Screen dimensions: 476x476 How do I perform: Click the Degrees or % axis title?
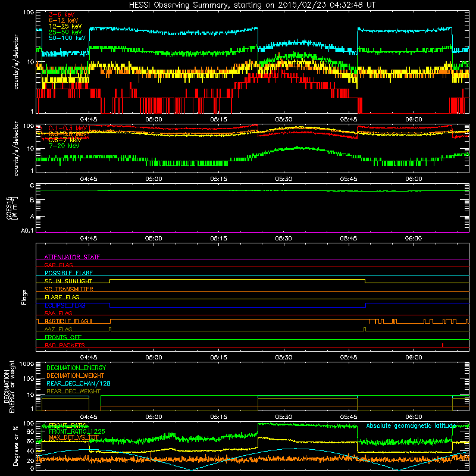15,446
